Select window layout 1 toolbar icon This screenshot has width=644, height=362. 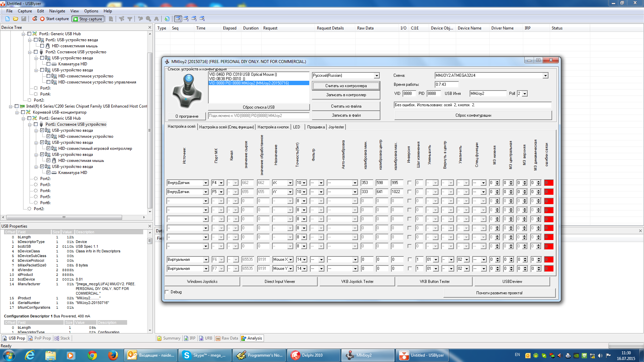tap(178, 19)
